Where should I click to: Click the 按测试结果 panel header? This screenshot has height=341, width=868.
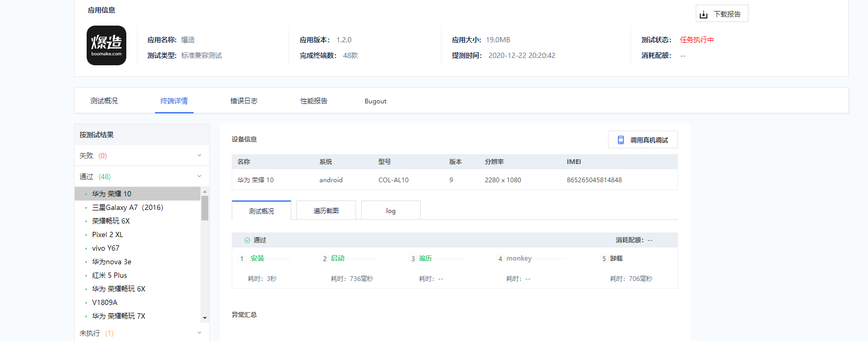pos(142,135)
